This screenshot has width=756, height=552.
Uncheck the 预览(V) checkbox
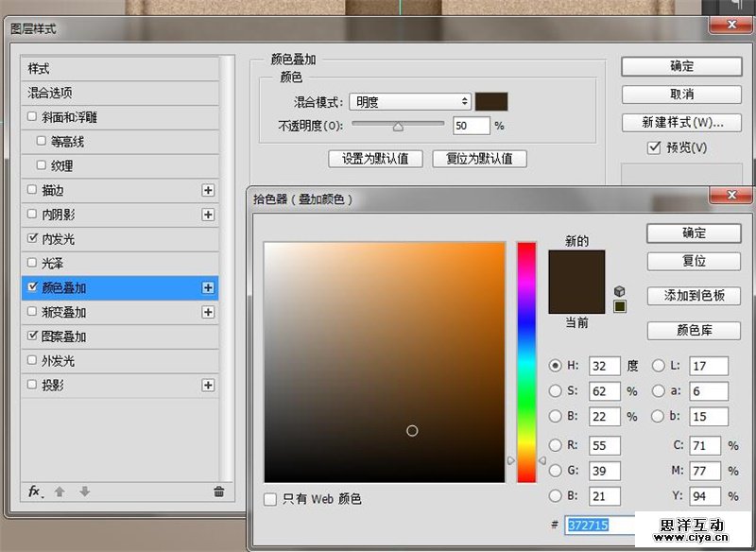(x=654, y=147)
